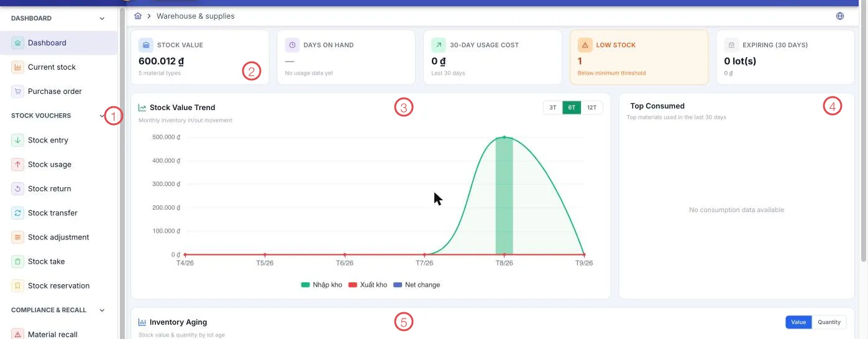
Task: Open the Days on Hand card
Action: (346, 57)
